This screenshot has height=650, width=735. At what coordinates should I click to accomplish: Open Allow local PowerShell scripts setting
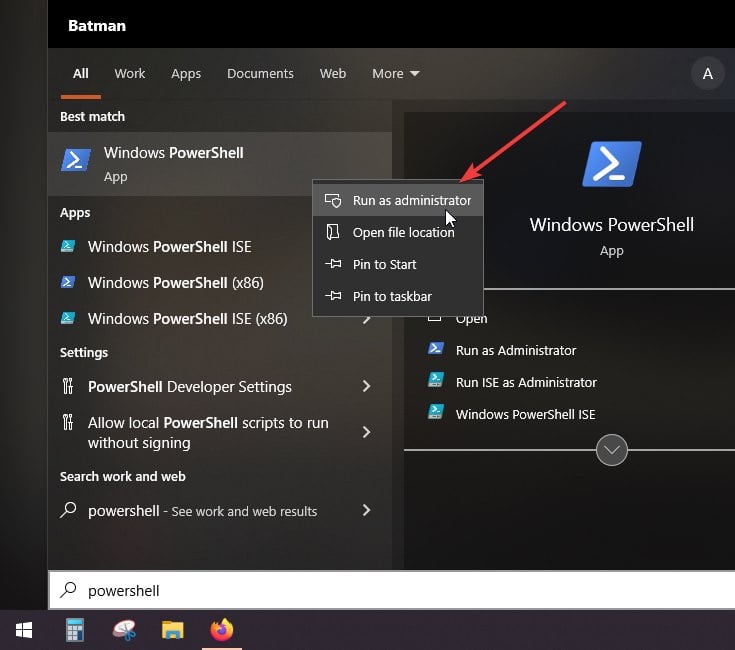pos(208,433)
